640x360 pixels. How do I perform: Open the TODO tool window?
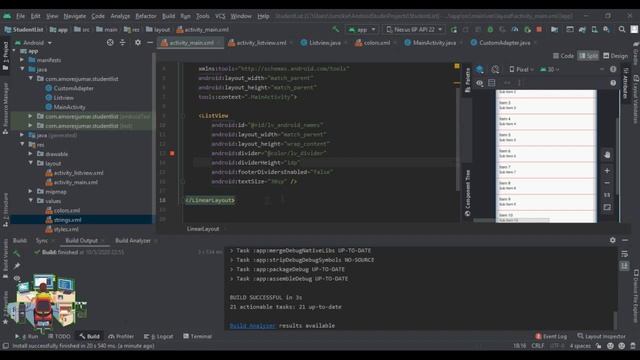pos(59,336)
